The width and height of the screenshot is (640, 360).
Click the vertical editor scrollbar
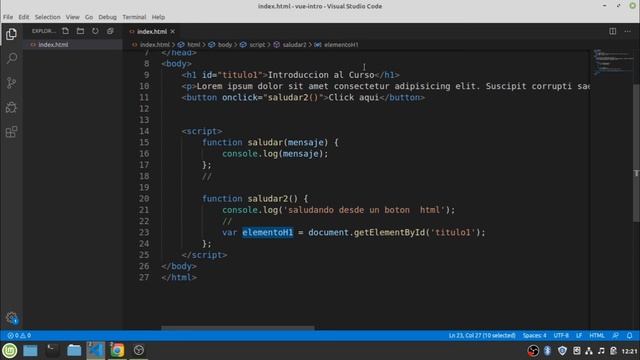[x=636, y=153]
